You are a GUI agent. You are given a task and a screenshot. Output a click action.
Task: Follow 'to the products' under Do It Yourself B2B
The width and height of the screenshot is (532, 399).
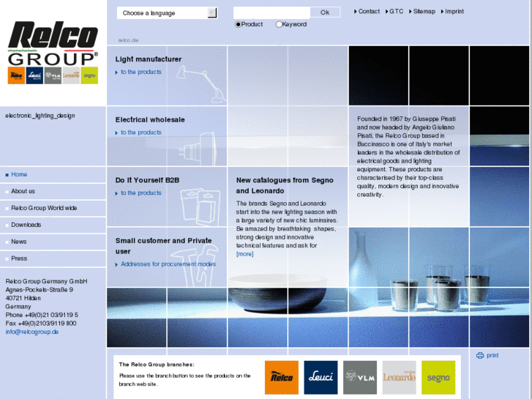141,193
